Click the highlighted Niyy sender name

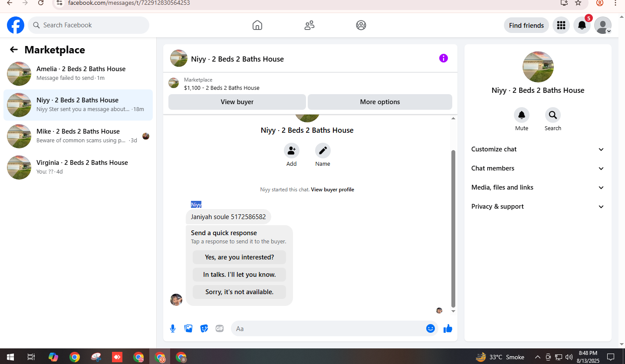(196, 205)
